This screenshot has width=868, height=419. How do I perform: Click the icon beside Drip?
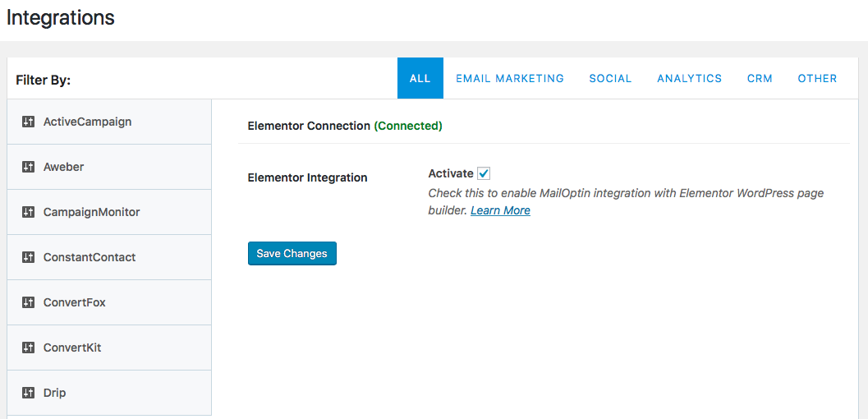(x=28, y=393)
